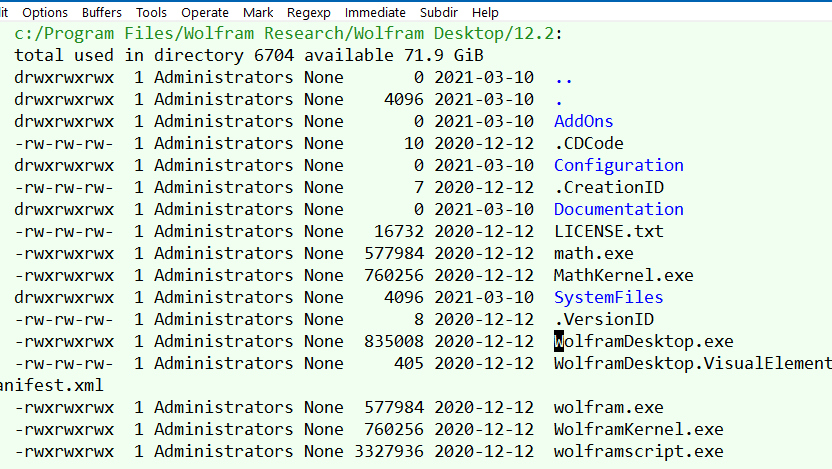Screen dimensions: 832x469
Task: Open the Mark menu
Action: (x=258, y=13)
